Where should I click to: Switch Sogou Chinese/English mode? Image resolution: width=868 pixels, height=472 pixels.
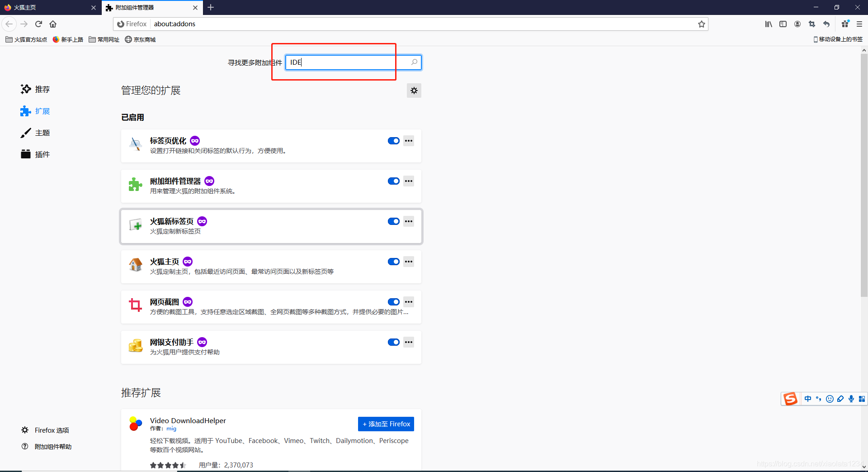[808, 399]
